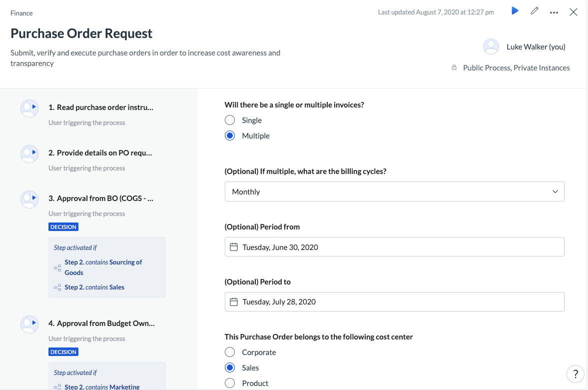Open step 1 Read purchase order instructions

tap(101, 107)
